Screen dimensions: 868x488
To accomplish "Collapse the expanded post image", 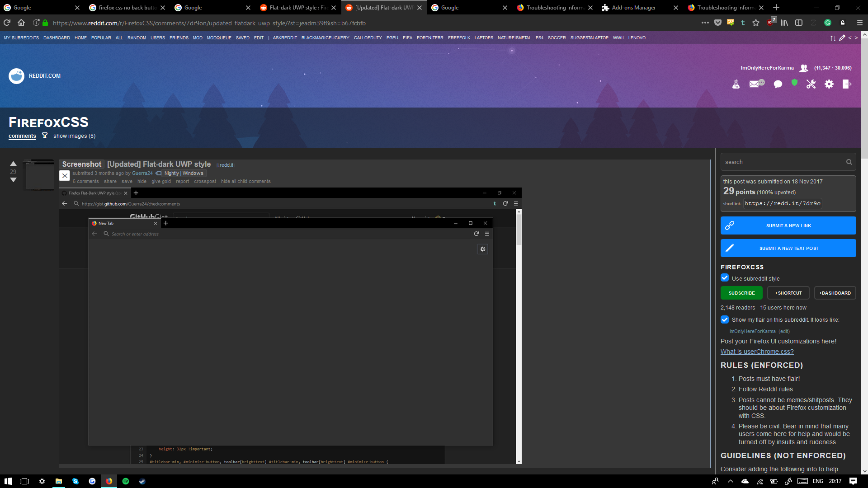I will [65, 176].
